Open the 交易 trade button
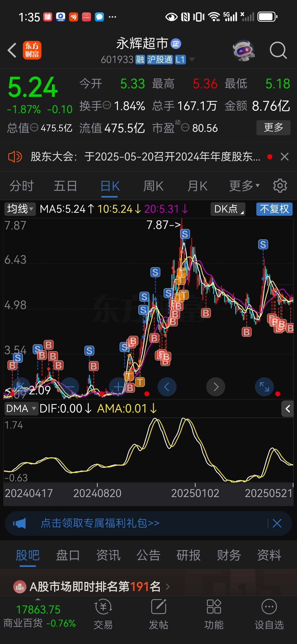The height and width of the screenshot is (644, 297). tap(103, 614)
